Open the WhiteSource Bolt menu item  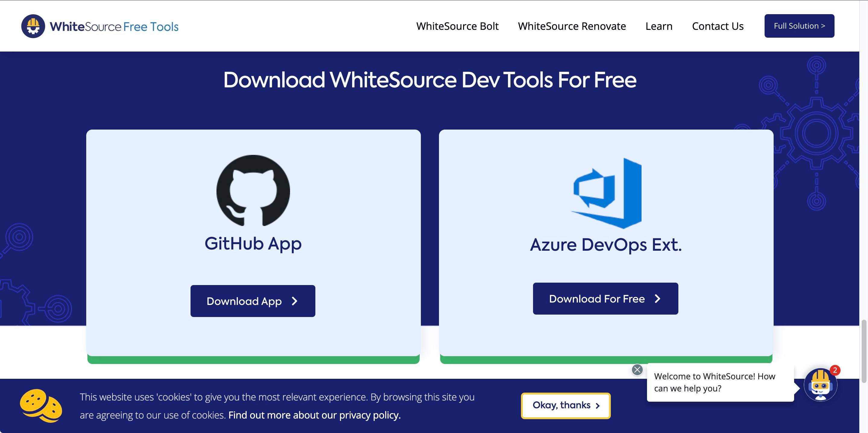(x=457, y=26)
